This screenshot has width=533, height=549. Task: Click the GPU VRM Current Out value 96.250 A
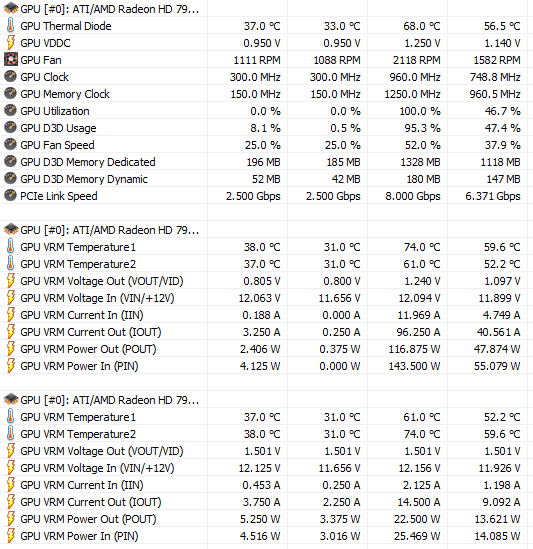(x=418, y=332)
